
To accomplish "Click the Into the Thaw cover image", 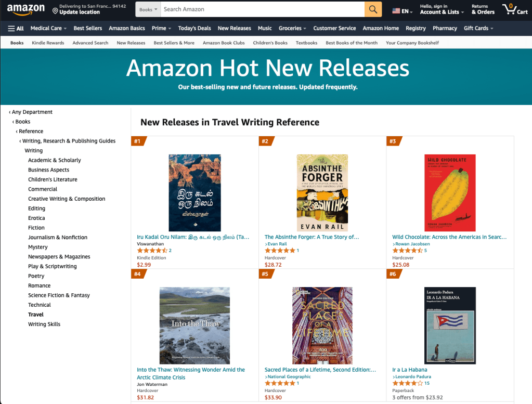I will (x=194, y=325).
